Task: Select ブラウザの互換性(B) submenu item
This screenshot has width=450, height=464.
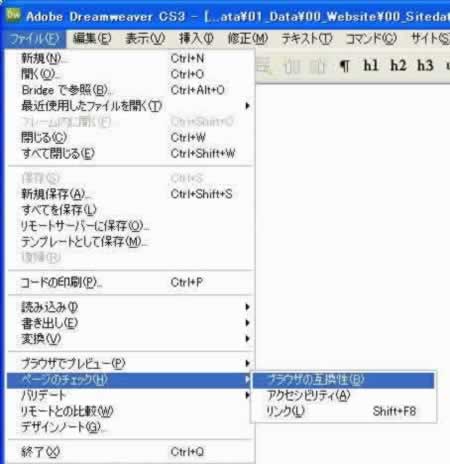Action: coord(343,380)
